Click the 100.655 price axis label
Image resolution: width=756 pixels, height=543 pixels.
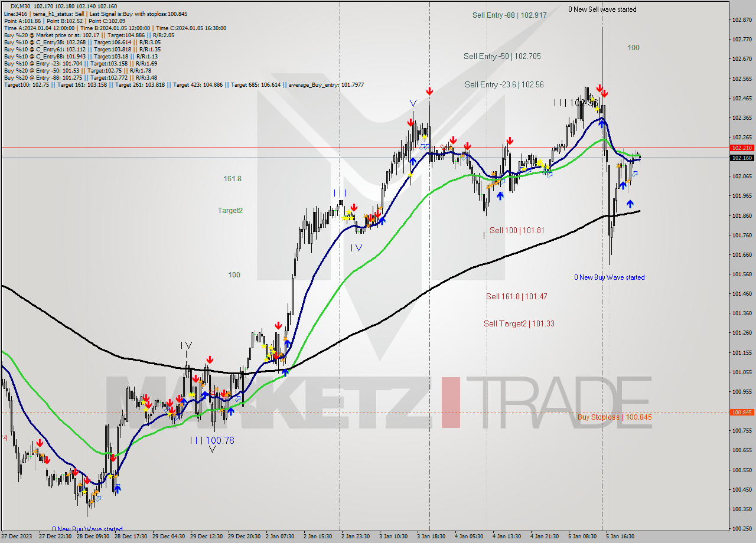coord(741,450)
